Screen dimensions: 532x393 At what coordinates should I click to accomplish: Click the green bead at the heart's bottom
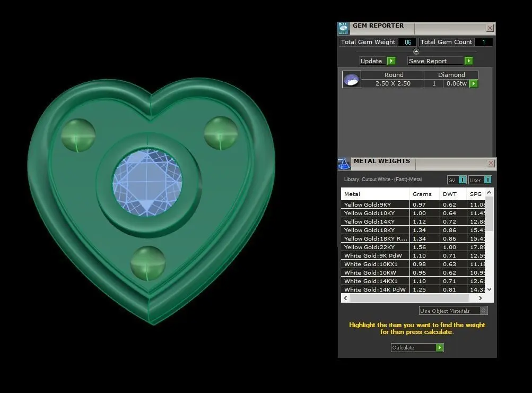pos(148,263)
